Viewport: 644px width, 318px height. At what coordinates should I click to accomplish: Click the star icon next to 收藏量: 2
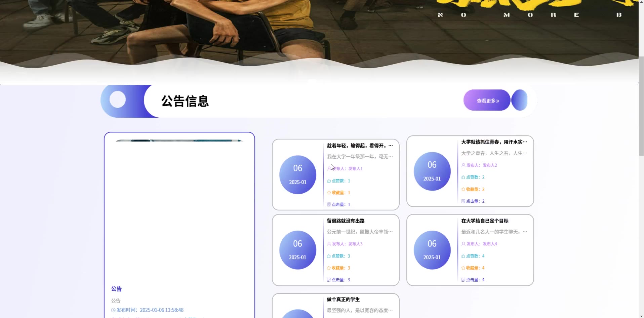(x=463, y=189)
